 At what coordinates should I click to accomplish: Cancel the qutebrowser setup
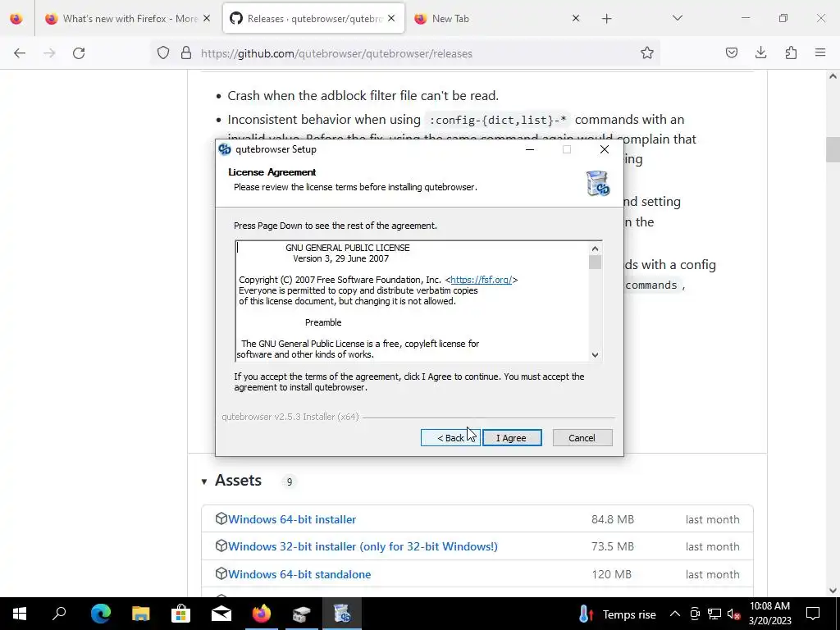[x=582, y=438]
